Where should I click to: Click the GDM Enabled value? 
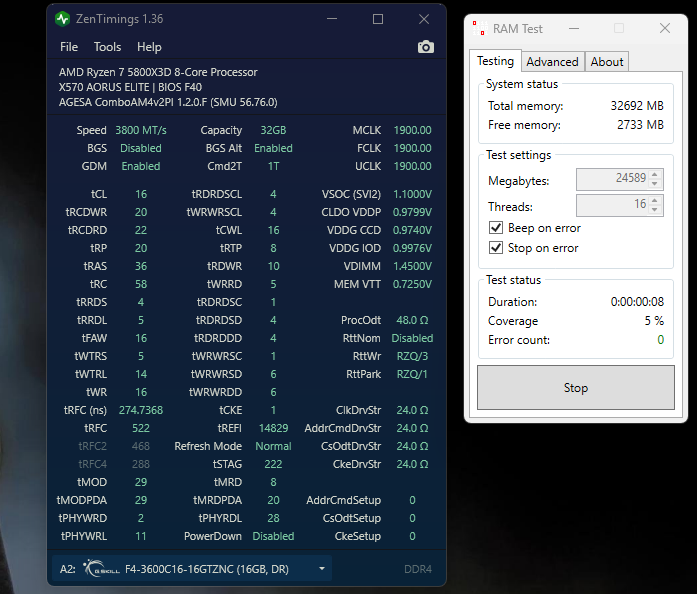[x=141, y=166]
